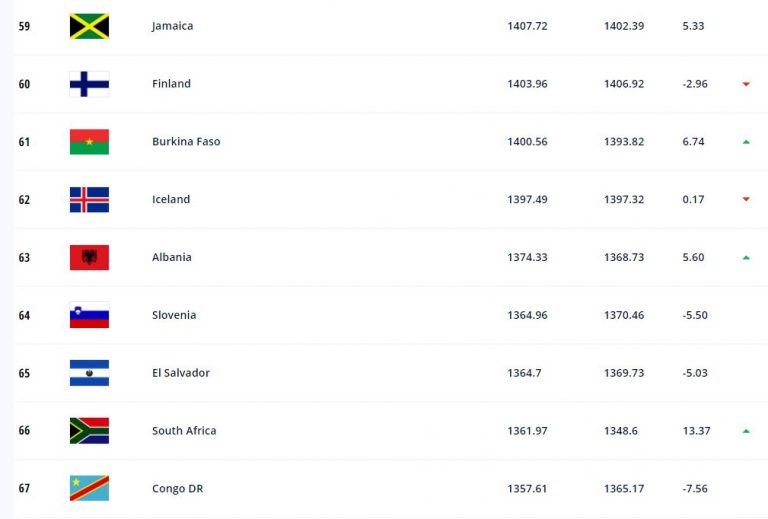Click Albania's green up arrow indicator

pyautogui.click(x=746, y=257)
